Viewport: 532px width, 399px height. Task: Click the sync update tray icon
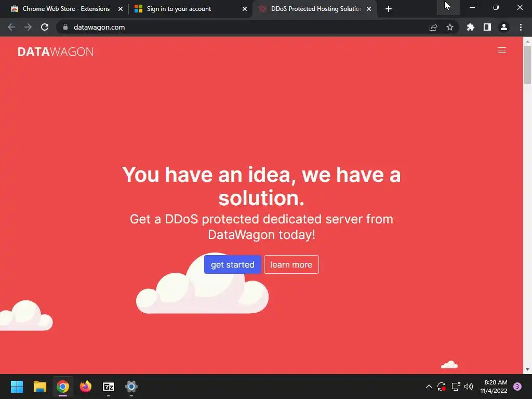click(442, 387)
